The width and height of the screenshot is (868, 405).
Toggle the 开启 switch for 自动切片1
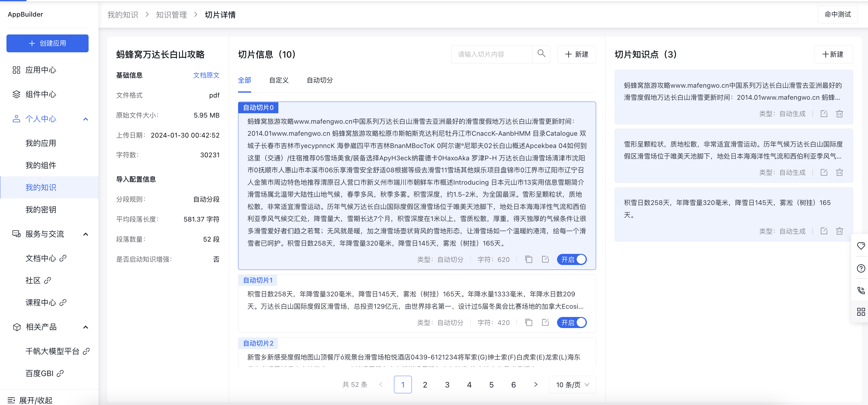[x=571, y=323]
